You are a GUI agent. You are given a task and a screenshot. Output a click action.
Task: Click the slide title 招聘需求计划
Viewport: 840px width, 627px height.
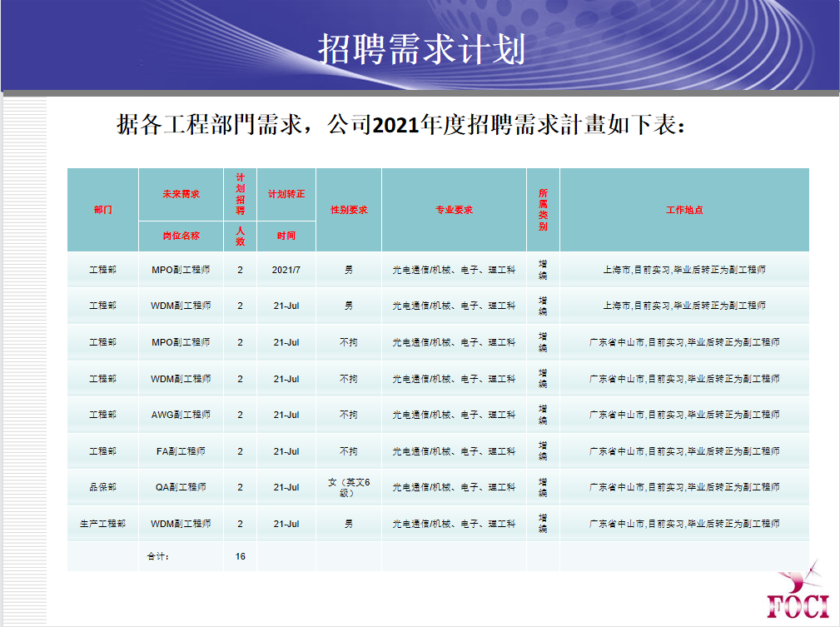(x=421, y=50)
